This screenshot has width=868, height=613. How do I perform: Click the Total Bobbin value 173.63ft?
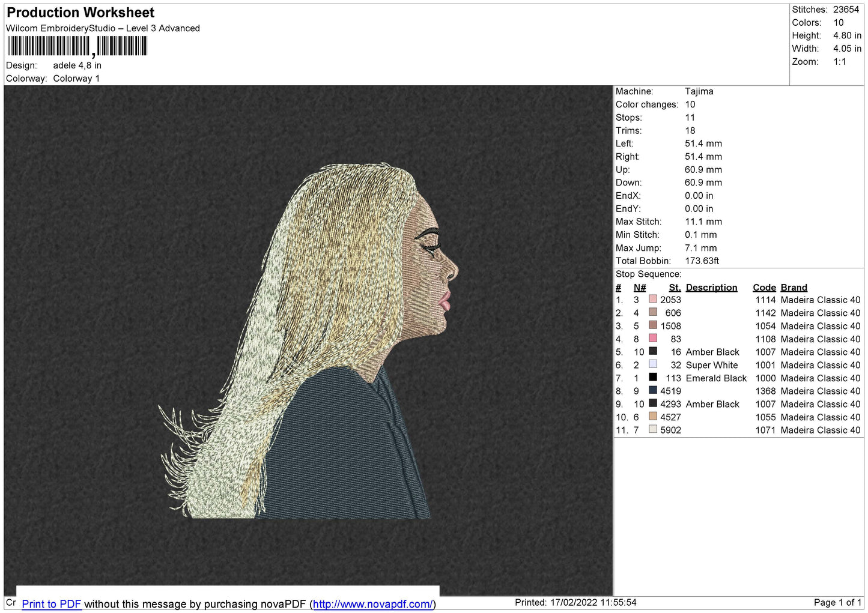point(702,261)
